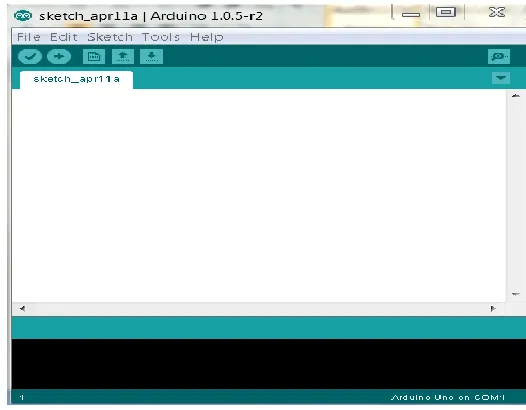Click the horizontal scrollbar left arrow
Image resolution: width=526 pixels, height=410 pixels.
click(x=22, y=309)
